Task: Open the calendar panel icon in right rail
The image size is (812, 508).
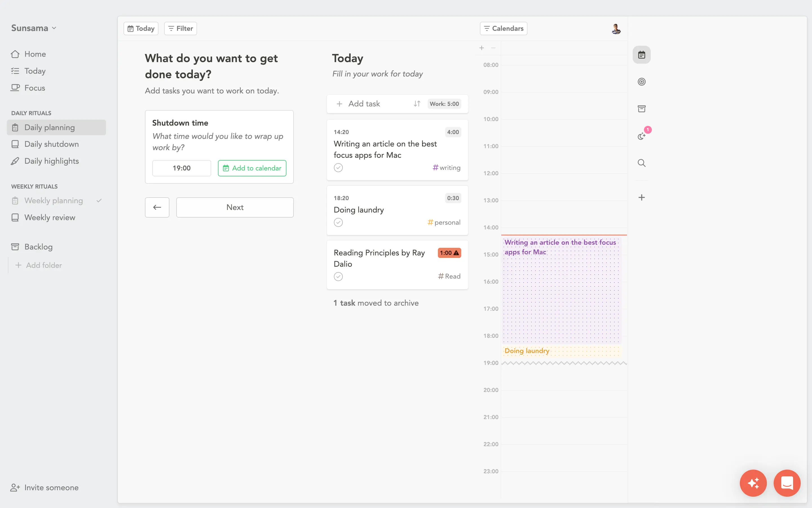Action: click(641, 55)
